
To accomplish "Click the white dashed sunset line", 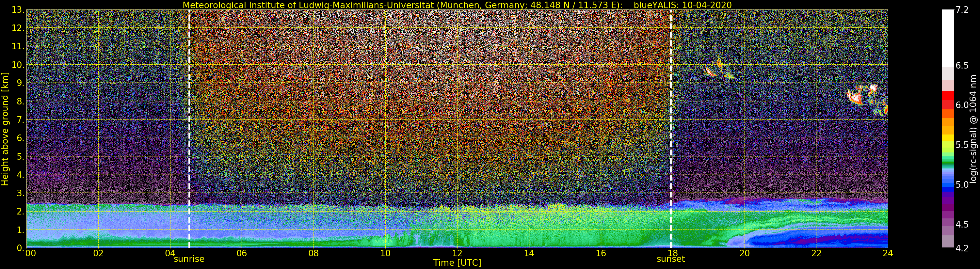I will pos(671,129).
